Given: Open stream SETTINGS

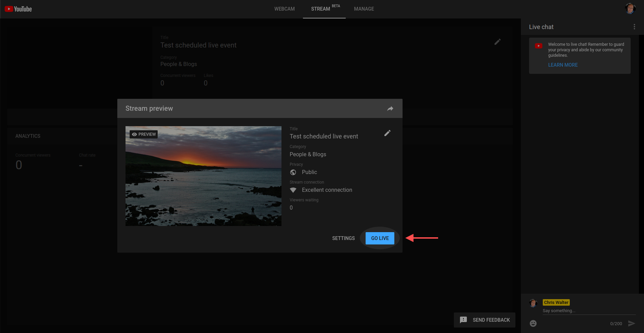Looking at the screenshot, I should [343, 238].
